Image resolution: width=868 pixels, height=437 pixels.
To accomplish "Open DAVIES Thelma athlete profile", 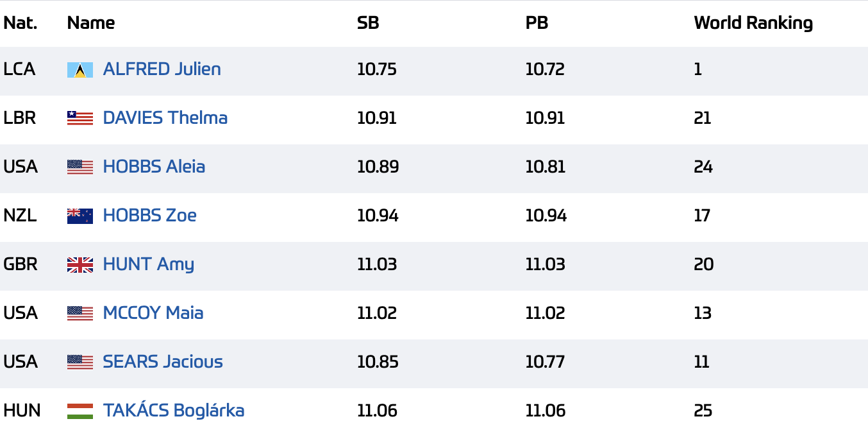I will 165,118.
